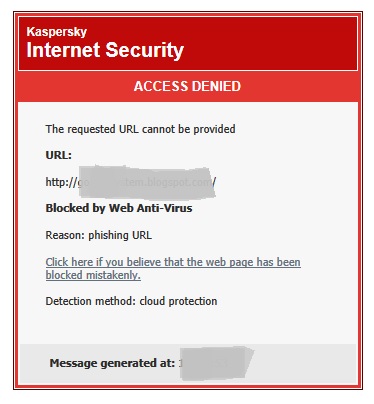
Task: Click the Message generated at label
Action: (112, 363)
